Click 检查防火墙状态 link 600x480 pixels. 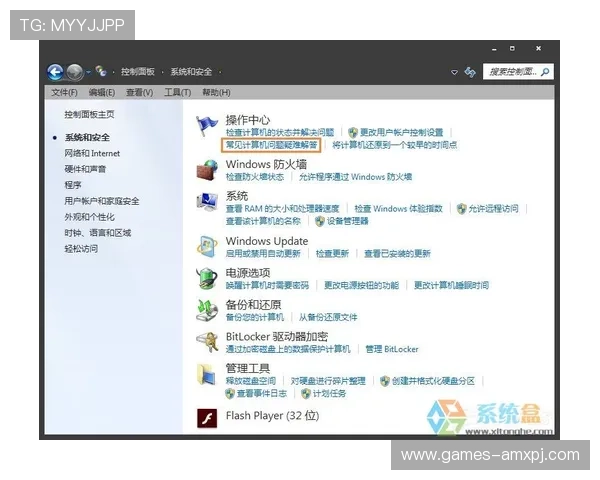coord(255,177)
